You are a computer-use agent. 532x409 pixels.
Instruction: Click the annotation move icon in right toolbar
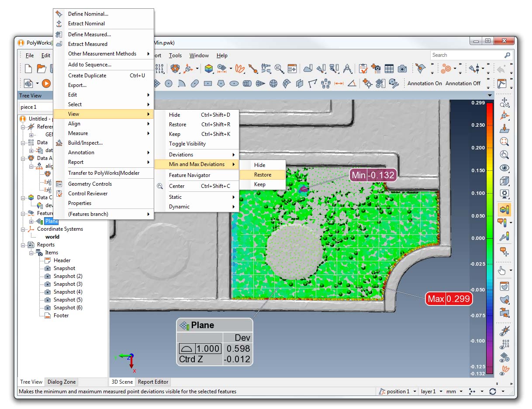(x=504, y=251)
